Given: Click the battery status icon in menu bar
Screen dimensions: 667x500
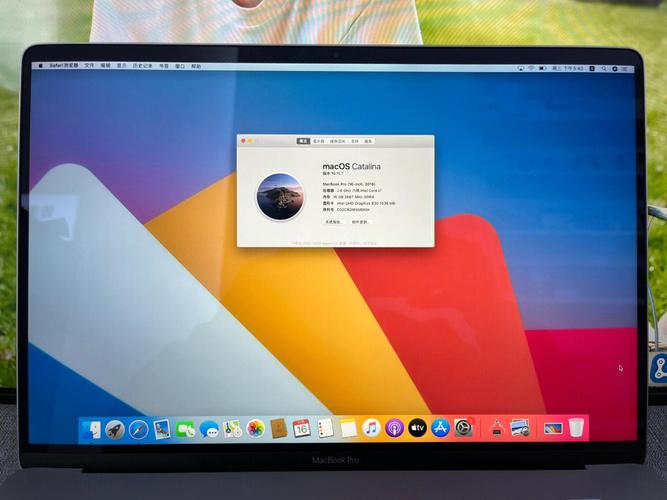Looking at the screenshot, I should pyautogui.click(x=542, y=68).
